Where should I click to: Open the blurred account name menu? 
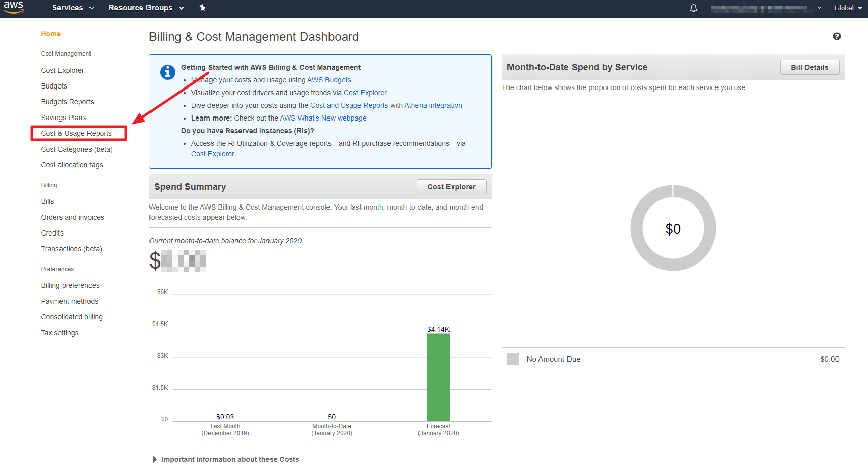click(x=765, y=8)
